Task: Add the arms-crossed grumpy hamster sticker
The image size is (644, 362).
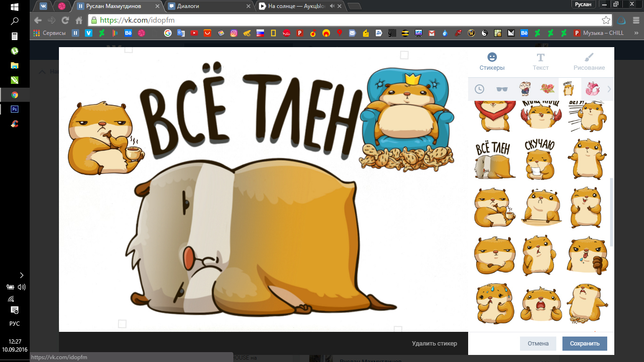Action: click(x=495, y=255)
